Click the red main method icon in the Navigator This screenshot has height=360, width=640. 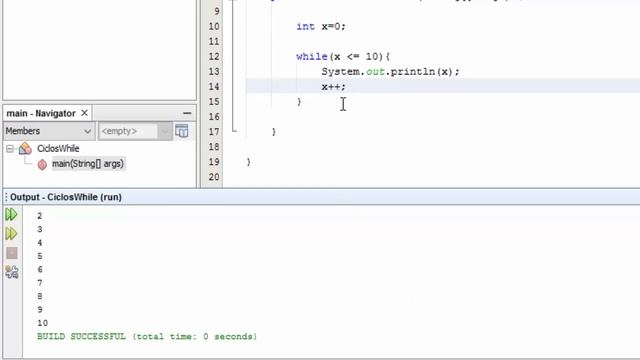click(x=42, y=164)
